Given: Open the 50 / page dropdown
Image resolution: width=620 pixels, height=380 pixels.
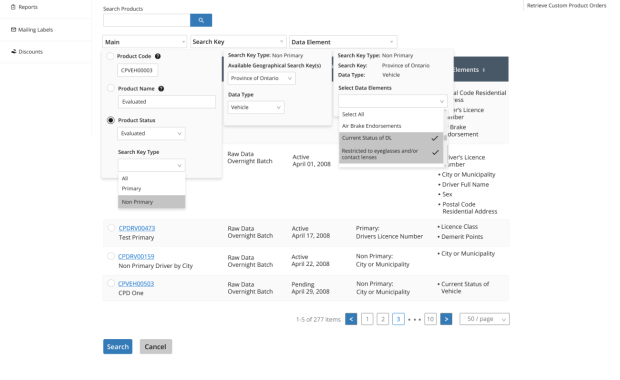Looking at the screenshot, I should 484,319.
